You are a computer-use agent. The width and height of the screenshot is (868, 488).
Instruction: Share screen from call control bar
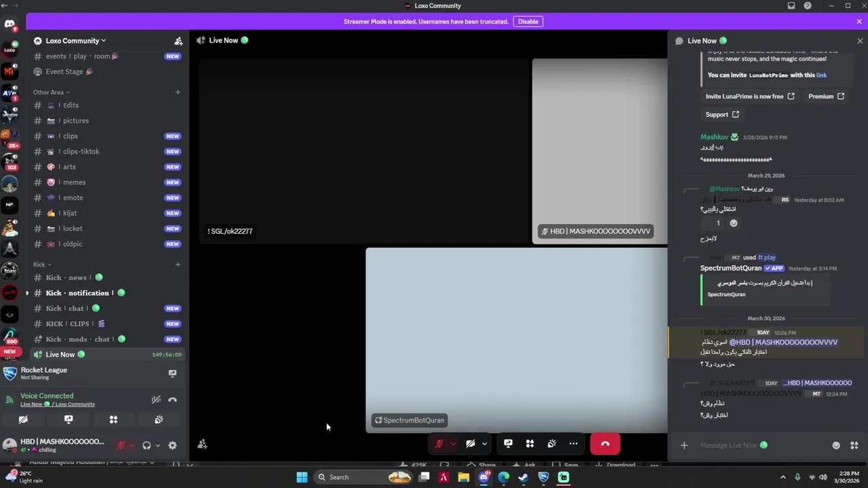point(508,444)
